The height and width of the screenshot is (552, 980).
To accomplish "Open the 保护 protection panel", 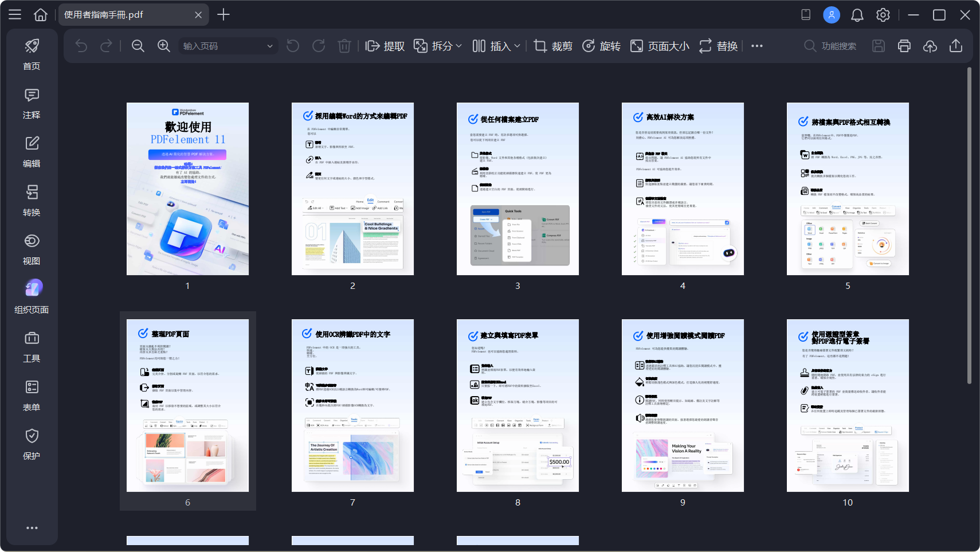I will tap(32, 444).
